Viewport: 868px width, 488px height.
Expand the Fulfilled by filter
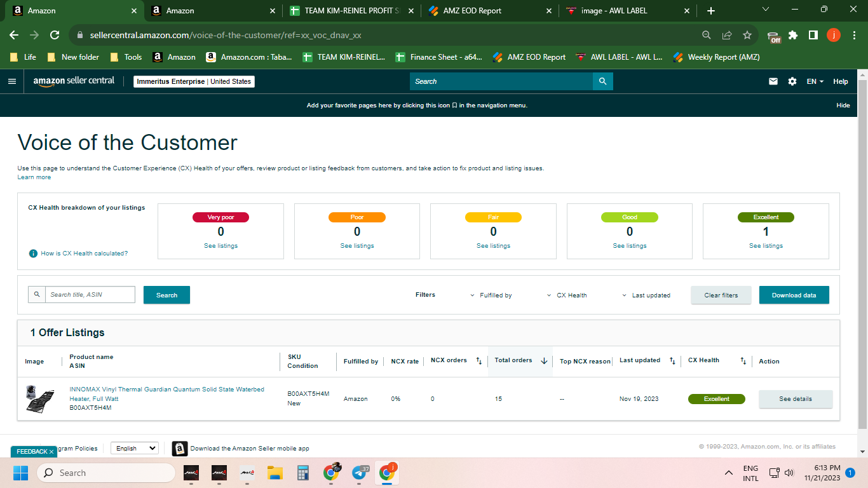[491, 295]
